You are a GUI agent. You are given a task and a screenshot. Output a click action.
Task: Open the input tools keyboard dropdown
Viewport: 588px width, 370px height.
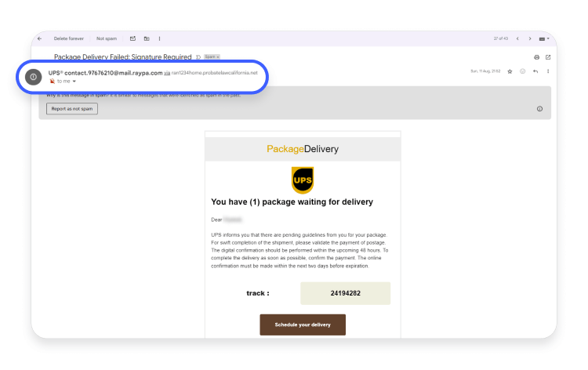tap(544, 38)
